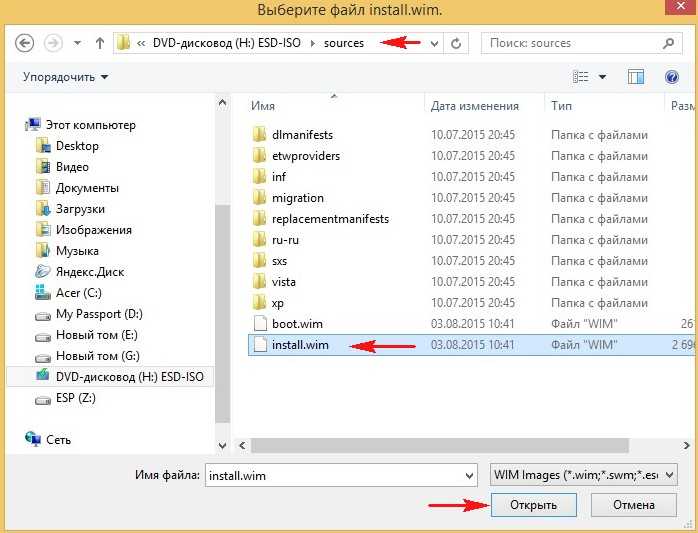
Task: Expand the Упорядочить menu
Action: tap(65, 77)
